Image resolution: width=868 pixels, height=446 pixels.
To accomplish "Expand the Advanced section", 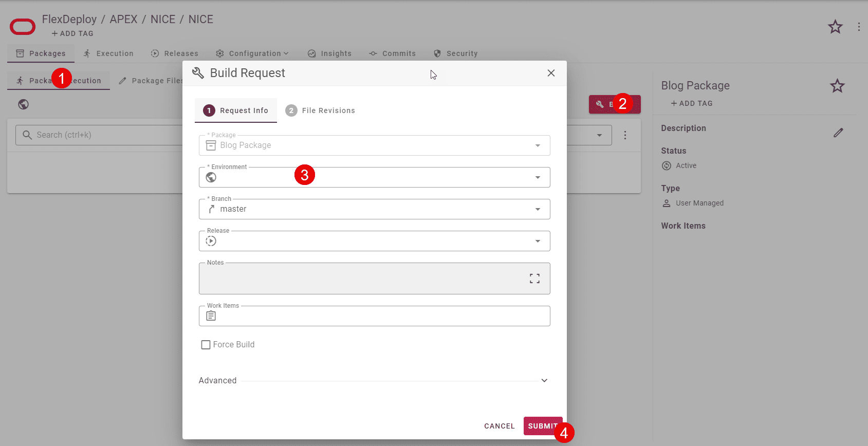I will 544,381.
